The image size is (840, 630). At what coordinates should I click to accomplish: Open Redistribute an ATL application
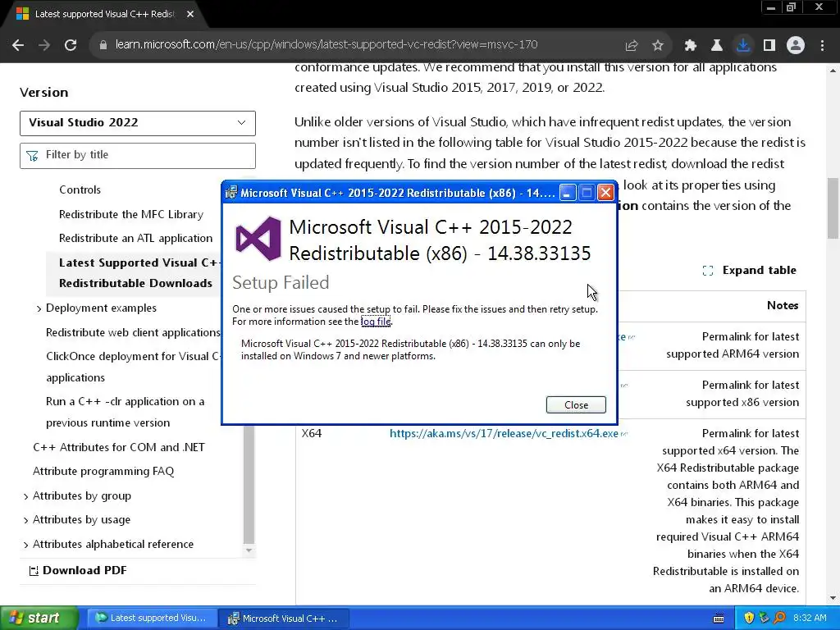[x=135, y=239]
